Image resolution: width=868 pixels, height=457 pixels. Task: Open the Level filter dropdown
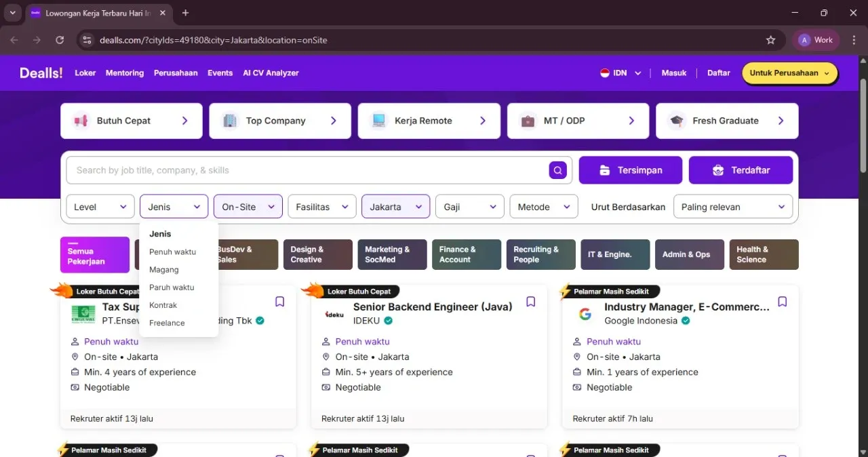100,207
